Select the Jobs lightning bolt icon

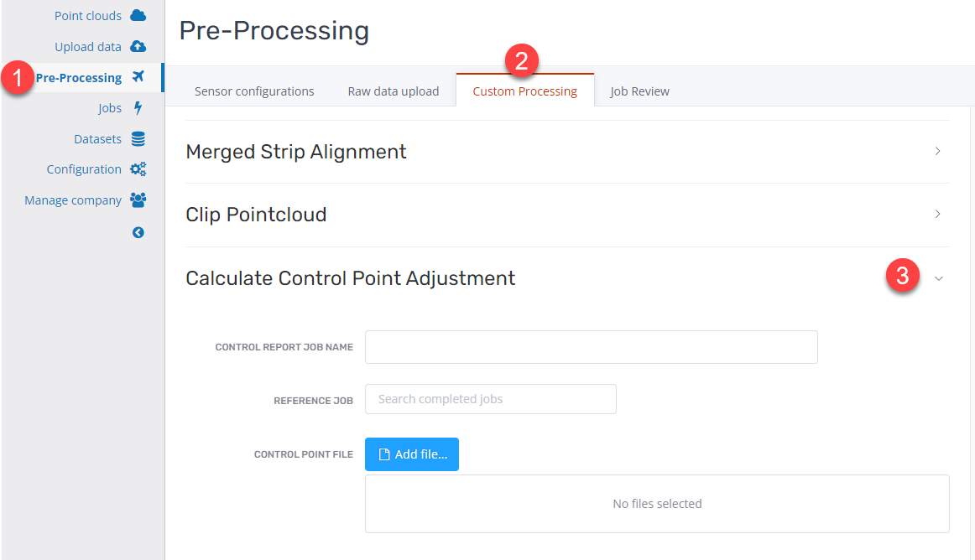138,107
